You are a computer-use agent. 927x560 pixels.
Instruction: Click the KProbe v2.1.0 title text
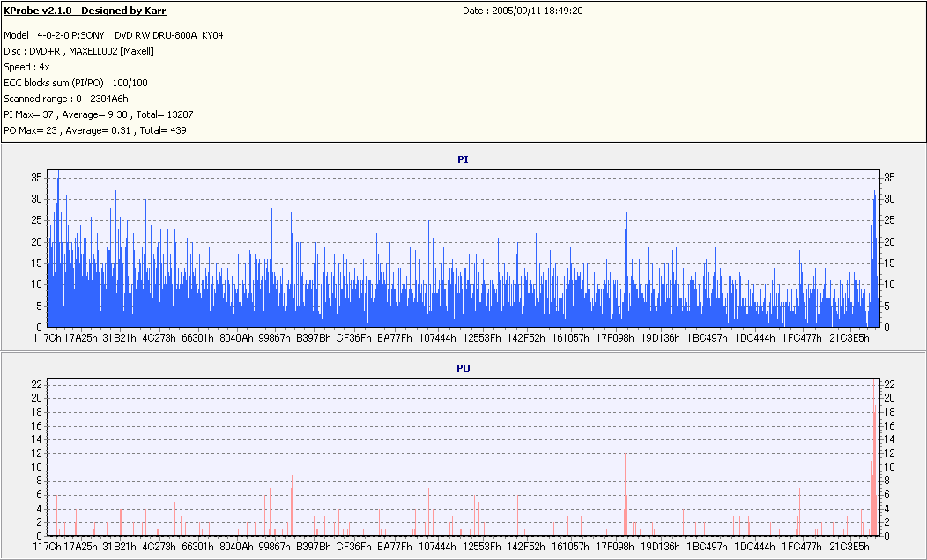click(85, 11)
